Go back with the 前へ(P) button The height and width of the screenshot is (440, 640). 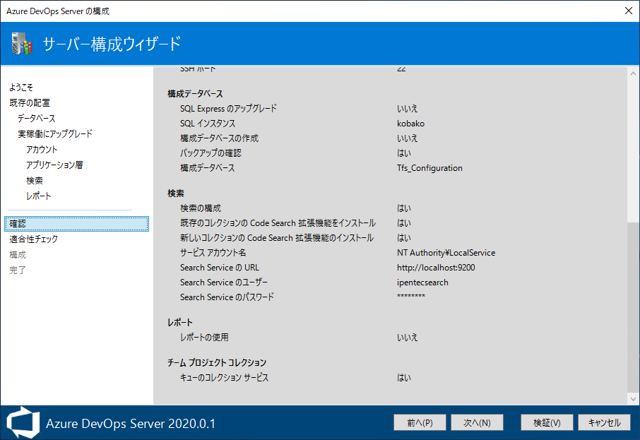(420, 423)
